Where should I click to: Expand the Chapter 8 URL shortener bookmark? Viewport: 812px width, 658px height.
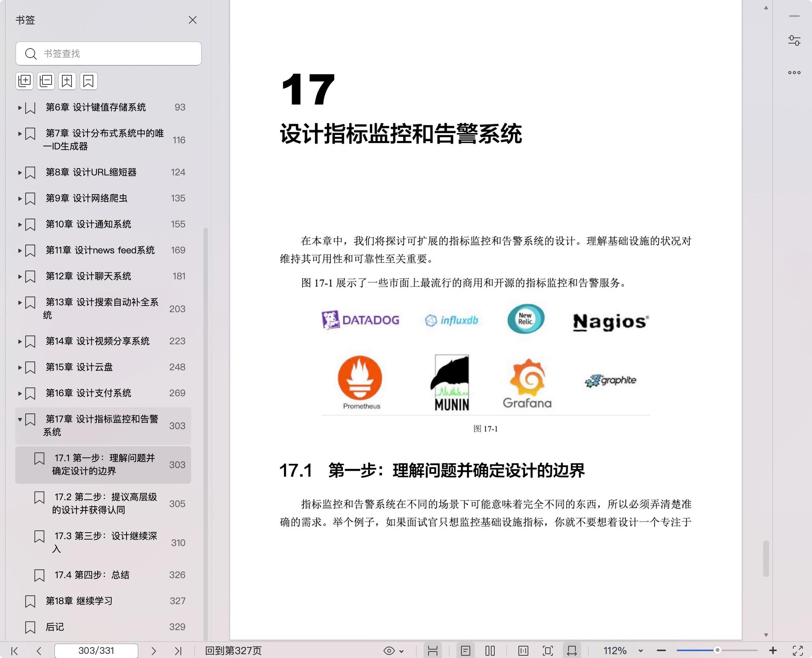click(20, 173)
